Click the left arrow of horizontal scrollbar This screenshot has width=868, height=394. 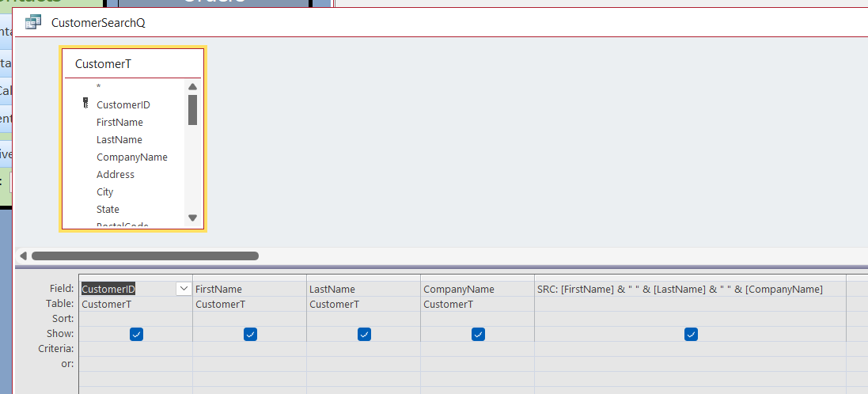pyautogui.click(x=23, y=256)
